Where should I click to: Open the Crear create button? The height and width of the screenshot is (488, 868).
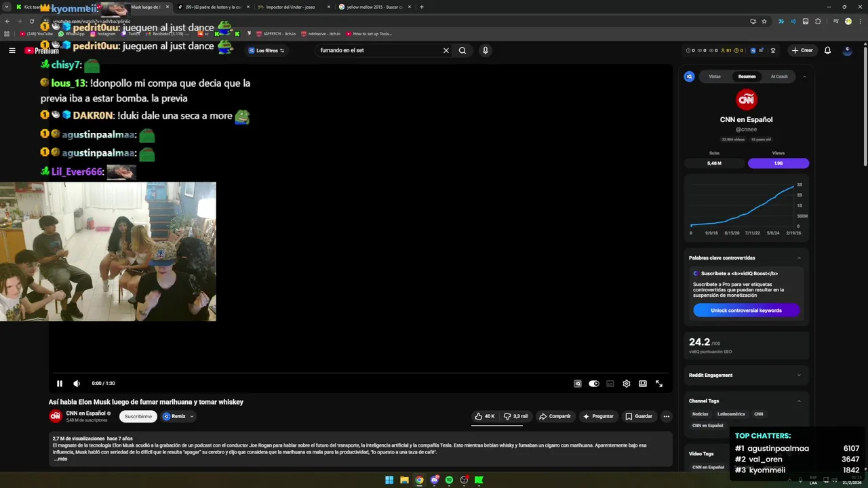pyautogui.click(x=802, y=50)
